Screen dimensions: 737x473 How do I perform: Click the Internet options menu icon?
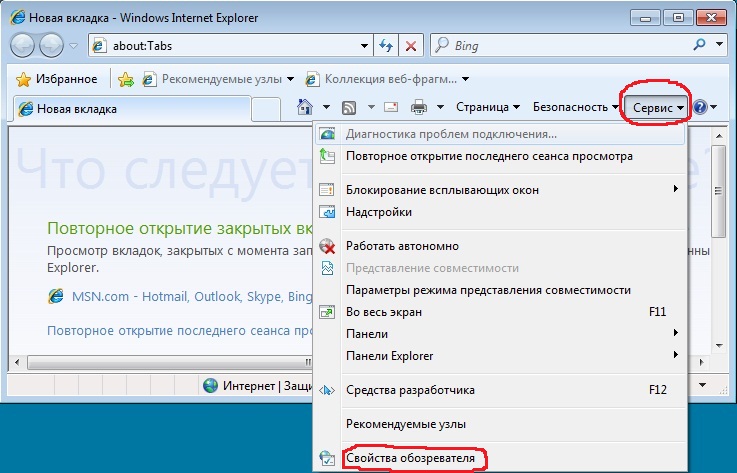[327, 458]
